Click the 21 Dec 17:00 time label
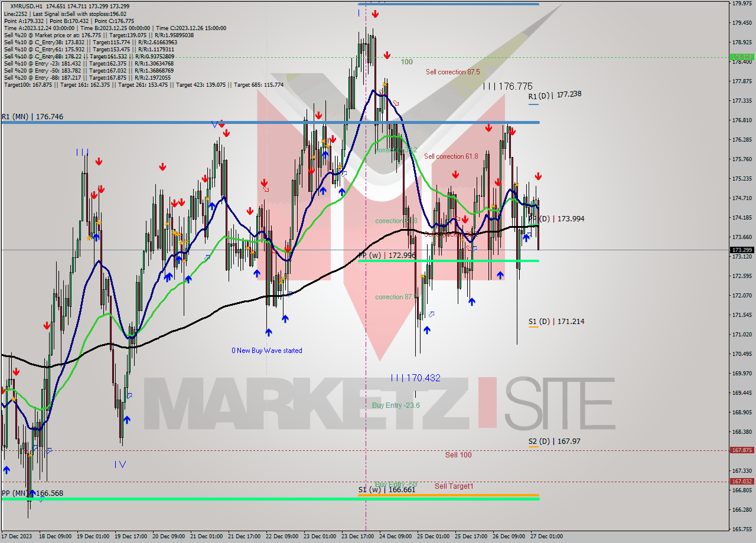The width and height of the screenshot is (756, 543). [245, 537]
